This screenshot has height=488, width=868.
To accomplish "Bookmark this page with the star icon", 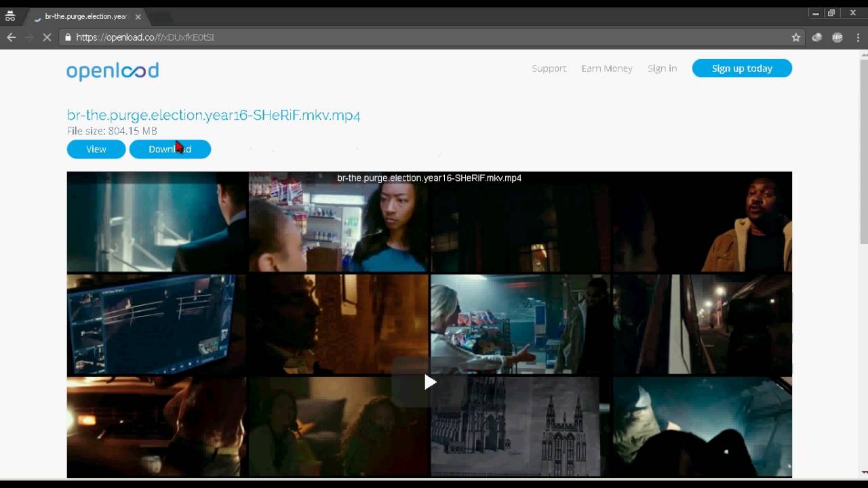I will pos(796,37).
